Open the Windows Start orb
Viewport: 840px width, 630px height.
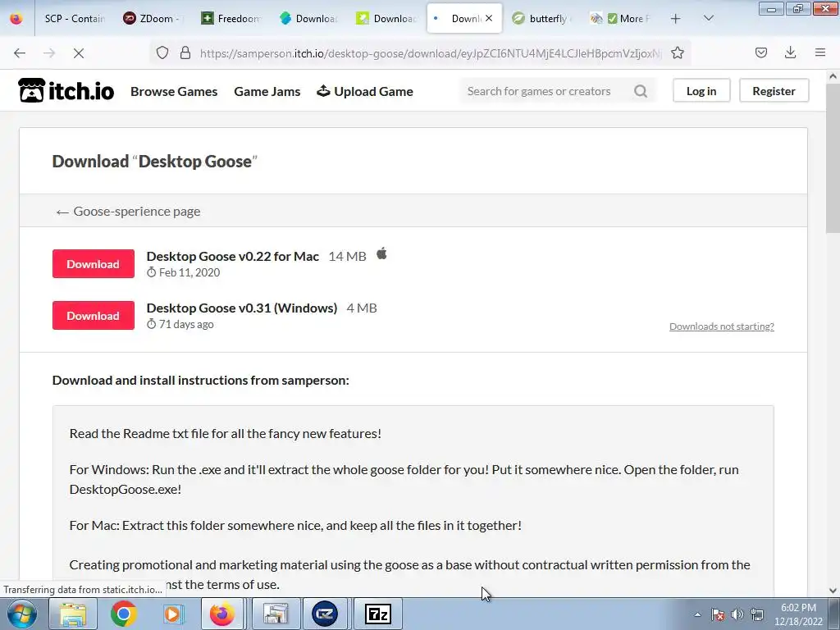click(x=22, y=614)
